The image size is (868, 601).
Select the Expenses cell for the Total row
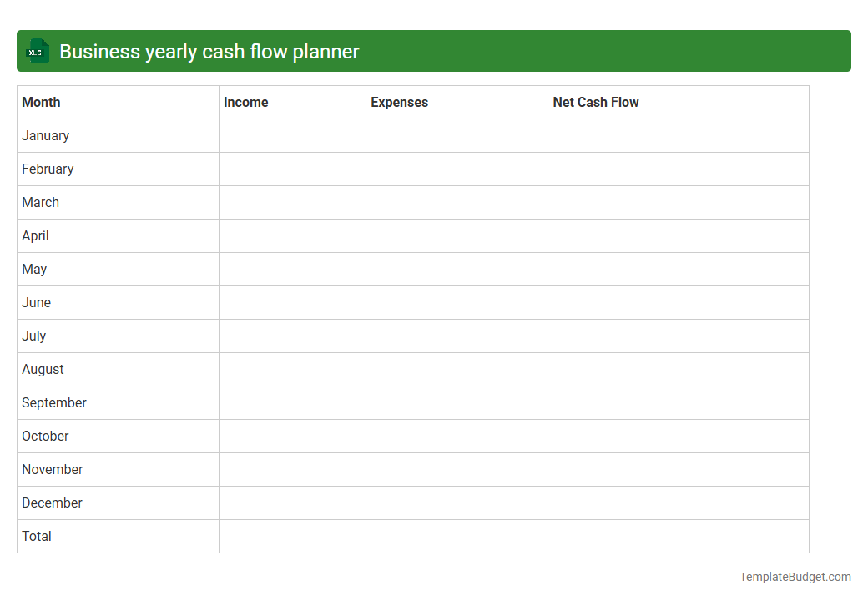pyautogui.click(x=456, y=536)
